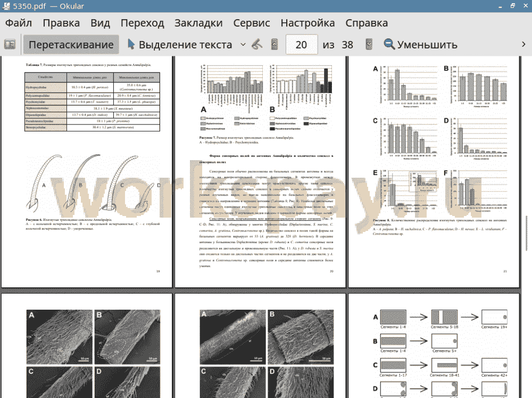
Task: Open the Закладки menu
Action: pyautogui.click(x=198, y=23)
